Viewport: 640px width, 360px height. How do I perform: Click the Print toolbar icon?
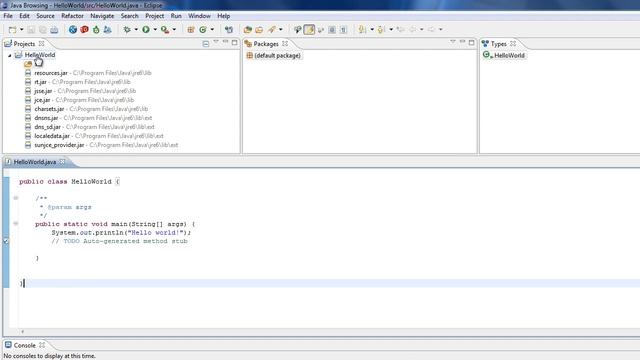(54, 30)
